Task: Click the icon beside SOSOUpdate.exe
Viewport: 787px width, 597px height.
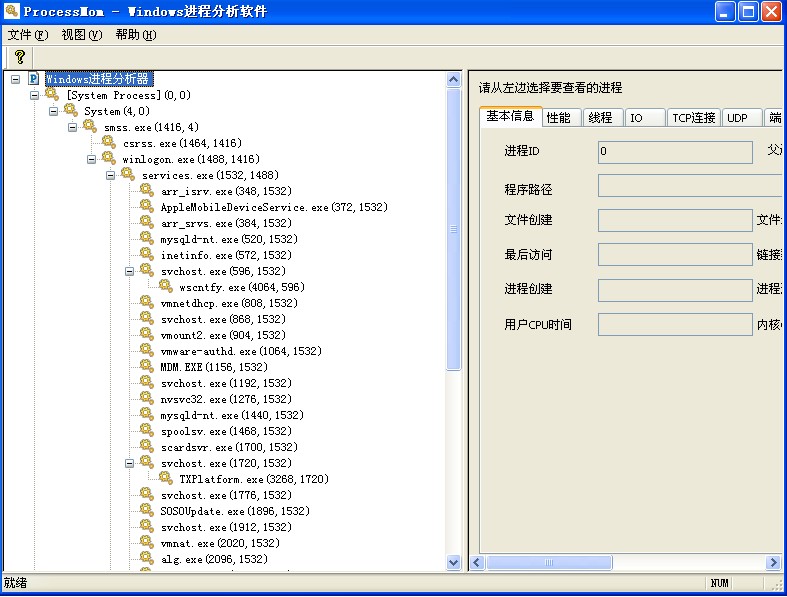Action: pos(148,511)
